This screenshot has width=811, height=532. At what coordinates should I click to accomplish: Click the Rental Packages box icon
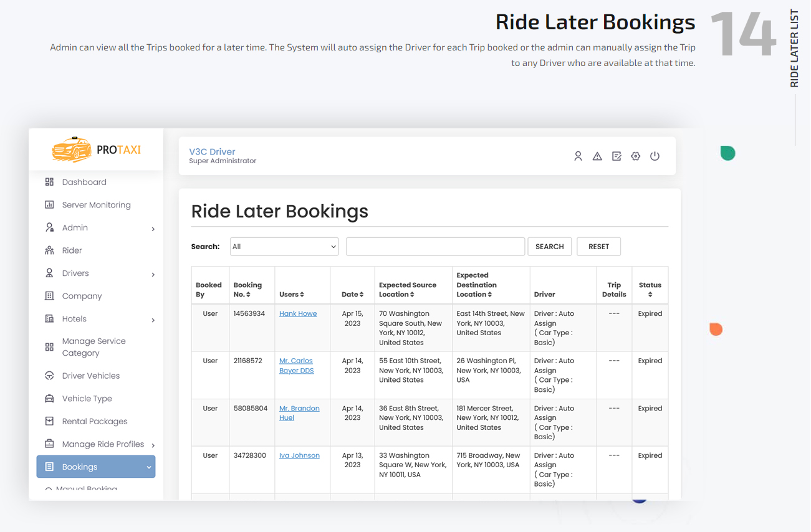(x=49, y=421)
